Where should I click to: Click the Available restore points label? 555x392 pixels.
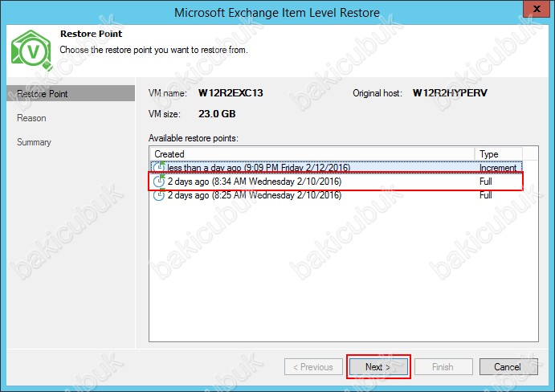[194, 138]
